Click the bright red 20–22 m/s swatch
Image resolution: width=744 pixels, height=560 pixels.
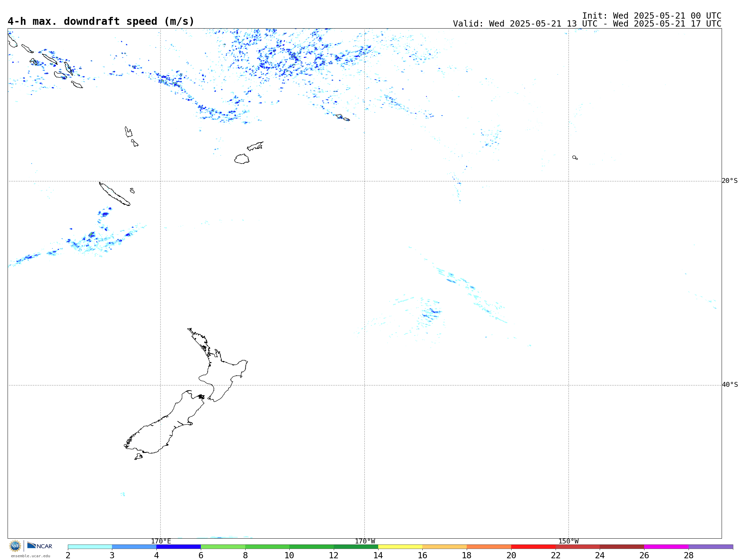pyautogui.click(x=533, y=547)
